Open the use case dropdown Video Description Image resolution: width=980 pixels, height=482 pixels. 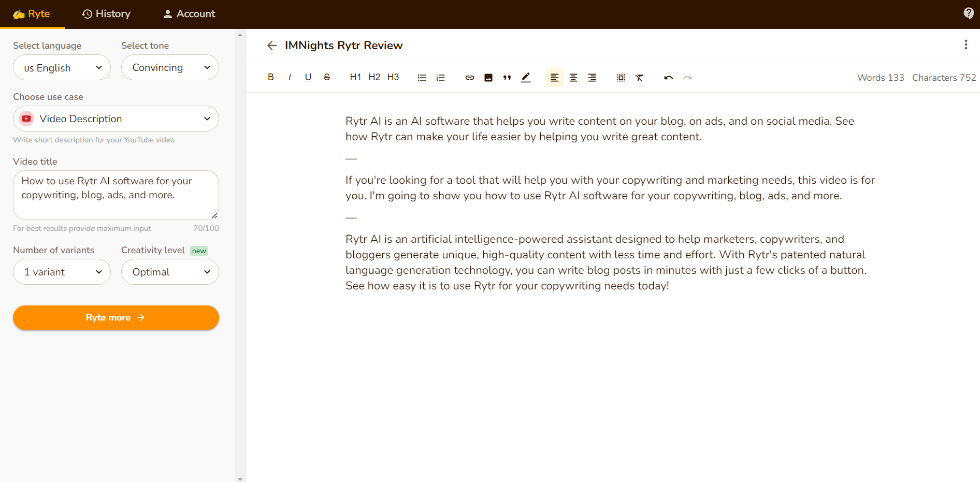pos(116,119)
